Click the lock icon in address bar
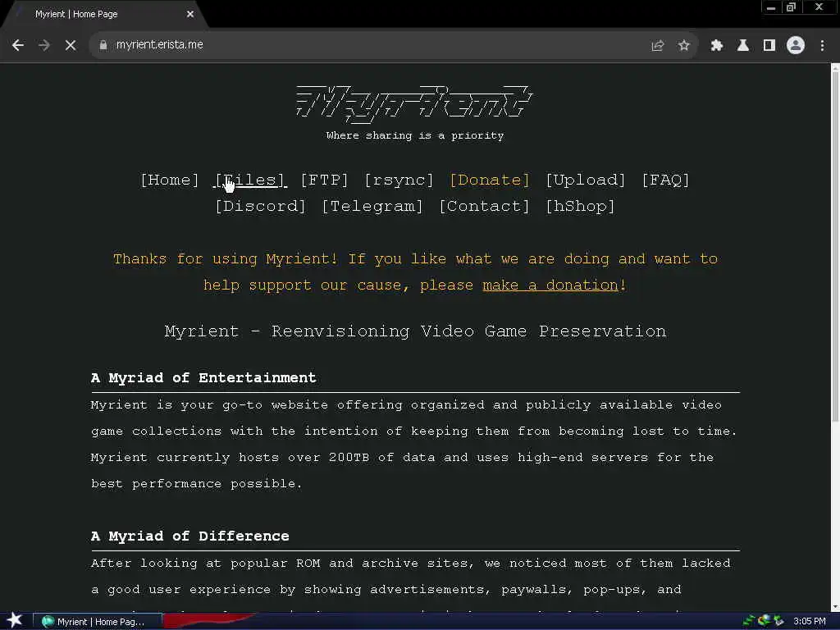840x630 pixels. pyautogui.click(x=103, y=46)
